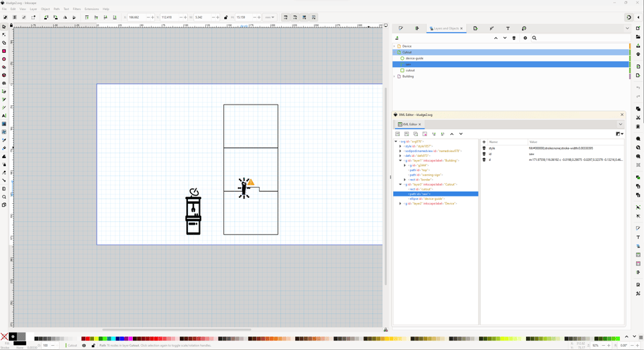Select the cutout object in Layers list

click(x=410, y=70)
